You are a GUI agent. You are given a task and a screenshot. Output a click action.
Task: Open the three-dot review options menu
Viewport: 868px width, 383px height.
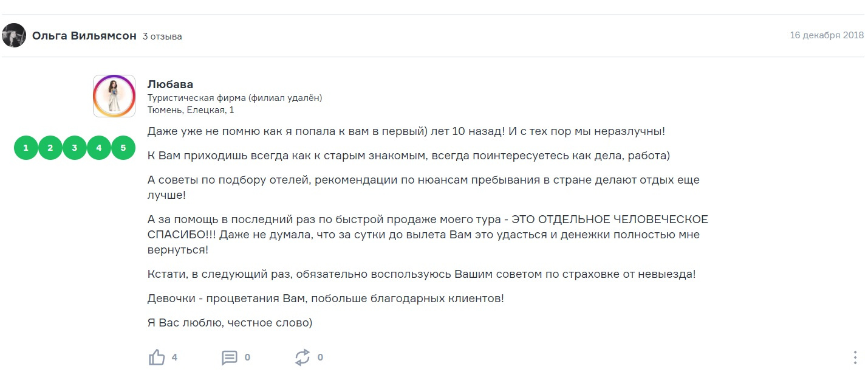[855, 357]
